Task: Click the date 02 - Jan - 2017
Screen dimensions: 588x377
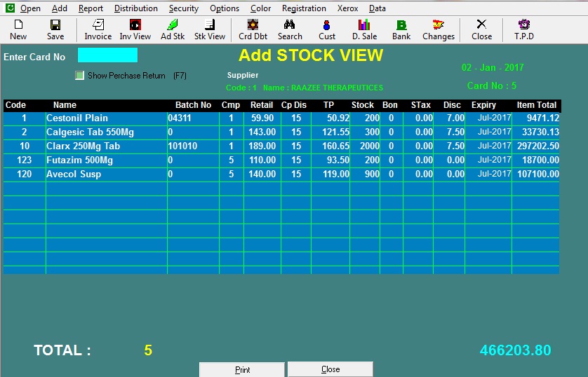Action: tap(493, 68)
